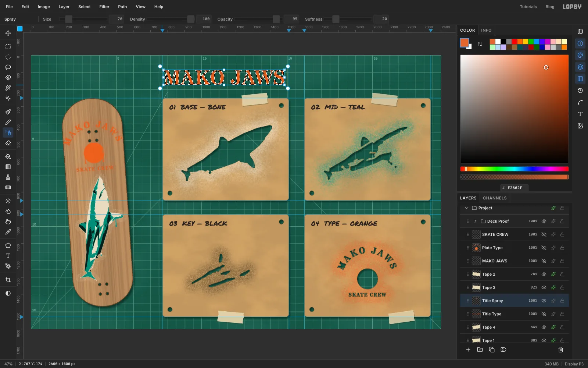Switch to the Channels tab
588x368 pixels.
click(x=495, y=198)
